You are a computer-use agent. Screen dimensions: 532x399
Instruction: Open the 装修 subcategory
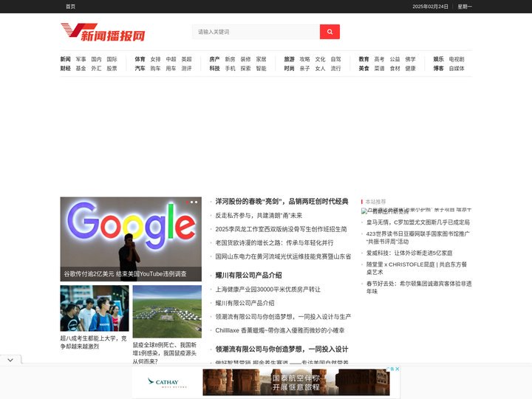click(245, 59)
